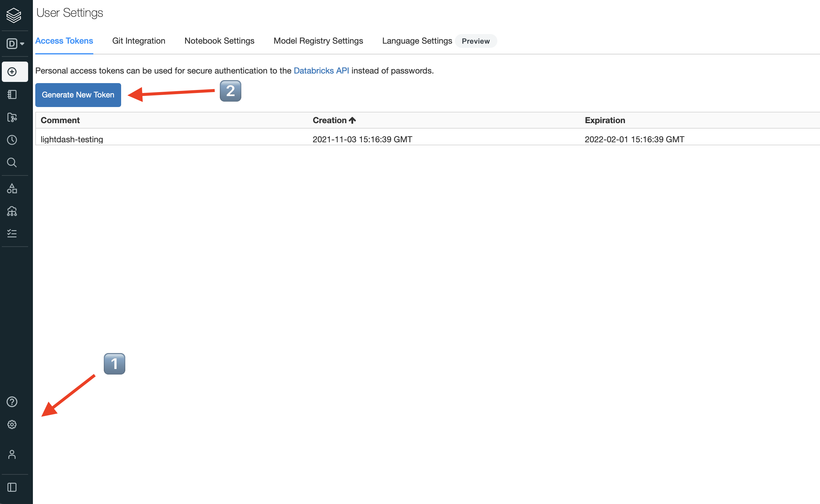The image size is (820, 504).
Task: Switch to the Git Integration tab
Action: [138, 41]
